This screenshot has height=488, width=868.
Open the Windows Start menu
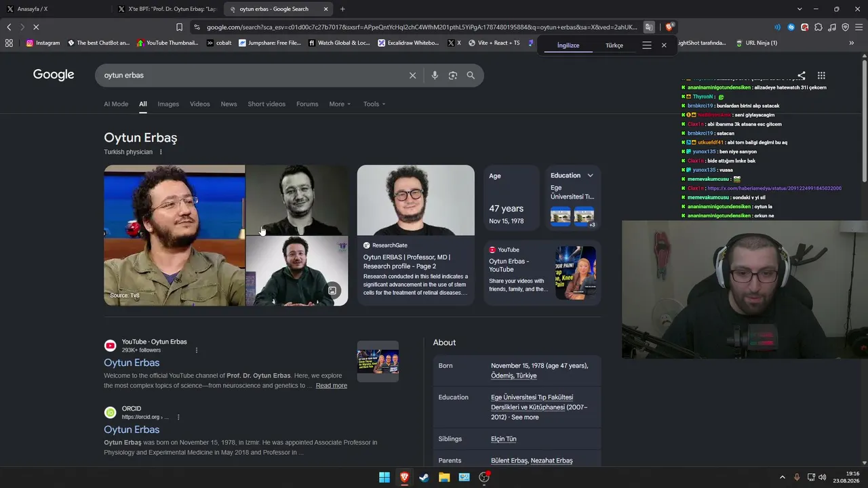[384, 477]
